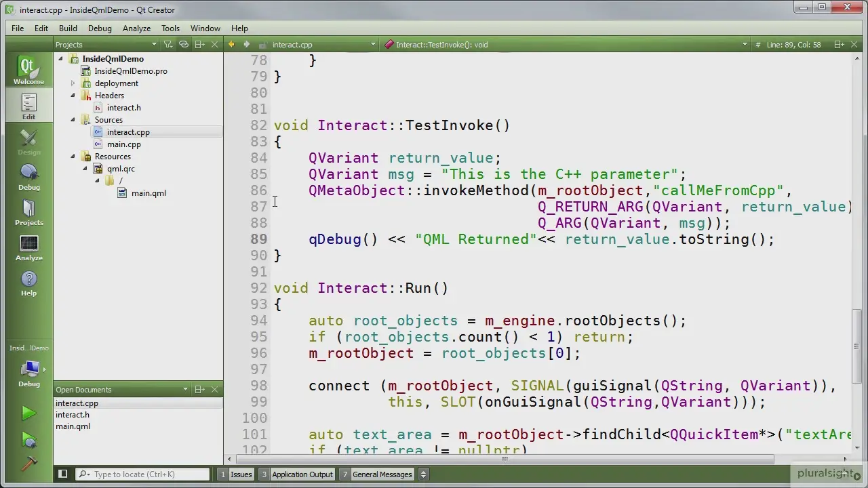The width and height of the screenshot is (868, 488).
Task: Open Design mode in the mode bar
Action: 28,142
